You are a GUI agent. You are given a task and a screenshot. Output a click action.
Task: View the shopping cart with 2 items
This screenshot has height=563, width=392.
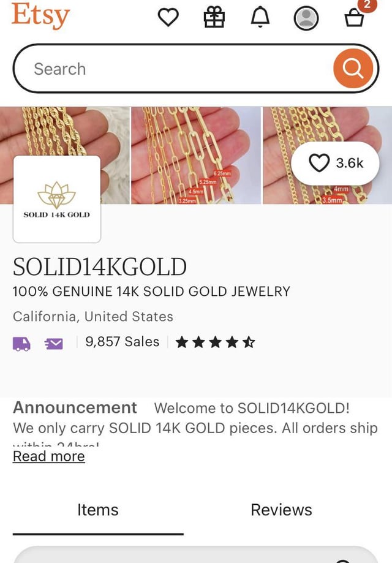coord(354,18)
